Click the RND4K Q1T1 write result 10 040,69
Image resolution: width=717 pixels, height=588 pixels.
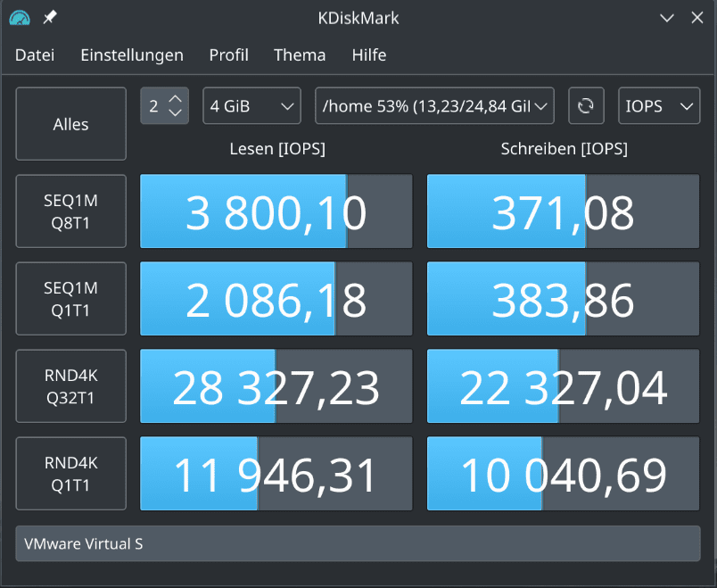pyautogui.click(x=563, y=474)
